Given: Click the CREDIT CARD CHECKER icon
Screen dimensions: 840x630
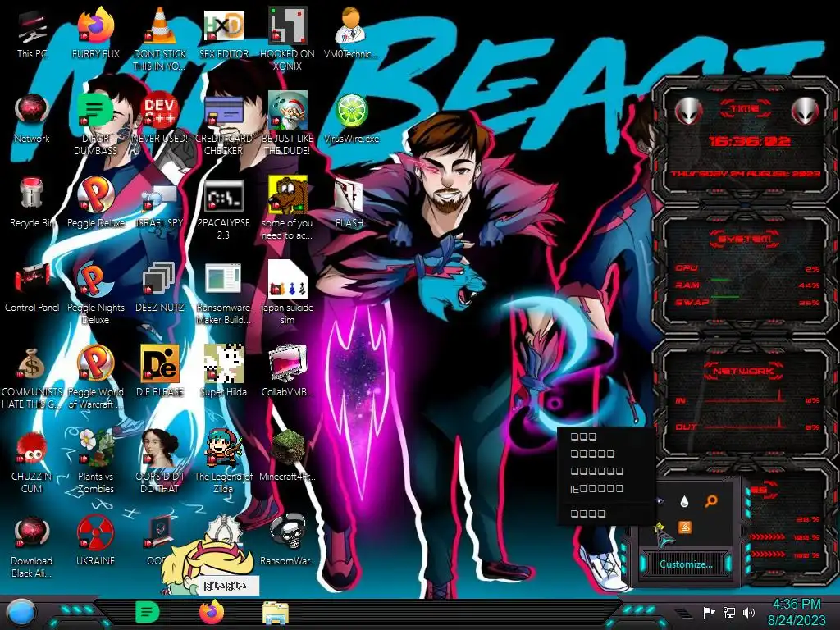Looking at the screenshot, I should tap(223, 124).
